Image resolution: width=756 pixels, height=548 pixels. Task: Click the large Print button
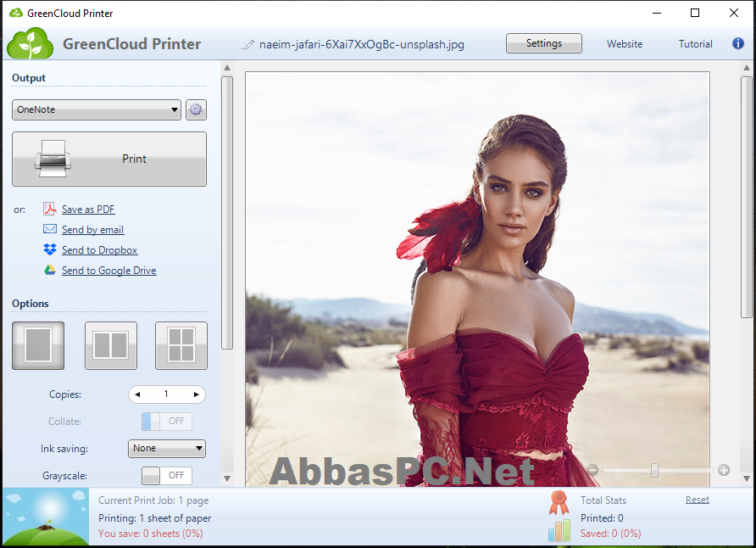[x=109, y=159]
